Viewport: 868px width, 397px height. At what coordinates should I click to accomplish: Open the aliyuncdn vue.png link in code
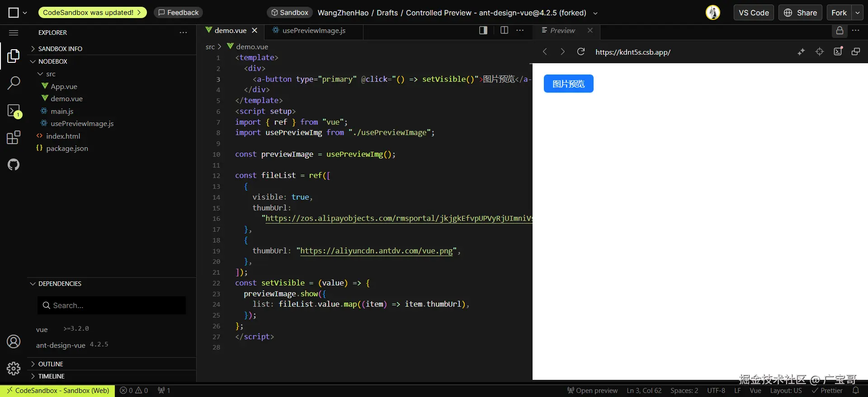click(x=377, y=251)
